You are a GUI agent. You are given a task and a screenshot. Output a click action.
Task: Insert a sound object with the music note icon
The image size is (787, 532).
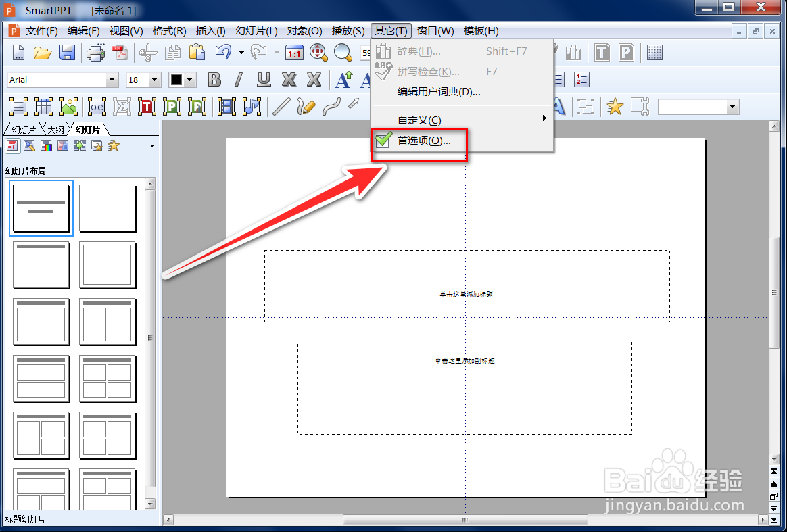[x=252, y=106]
